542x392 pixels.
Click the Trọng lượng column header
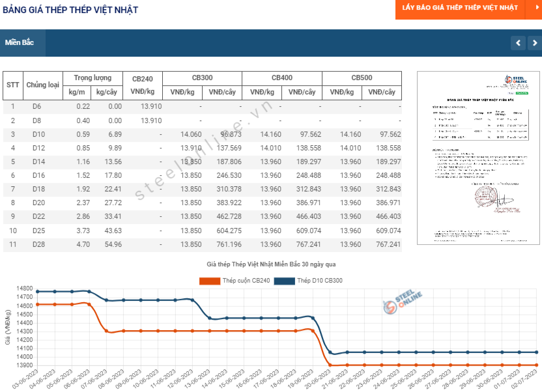(x=93, y=78)
